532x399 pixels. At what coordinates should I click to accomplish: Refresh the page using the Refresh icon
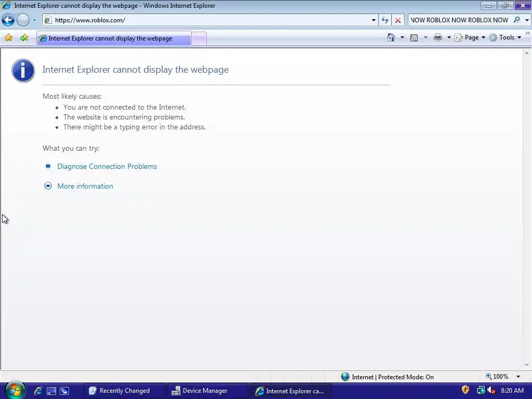(x=385, y=20)
